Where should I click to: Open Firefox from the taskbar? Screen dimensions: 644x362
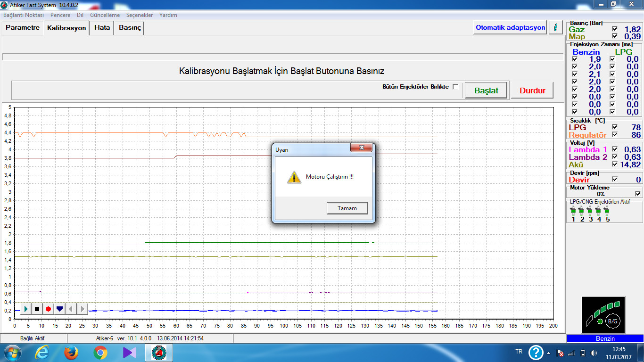(71, 353)
